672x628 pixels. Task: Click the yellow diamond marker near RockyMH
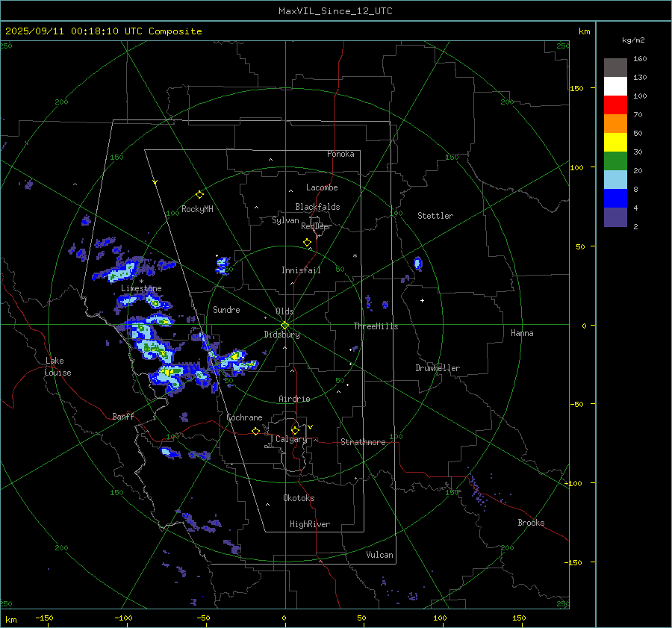coord(199,195)
